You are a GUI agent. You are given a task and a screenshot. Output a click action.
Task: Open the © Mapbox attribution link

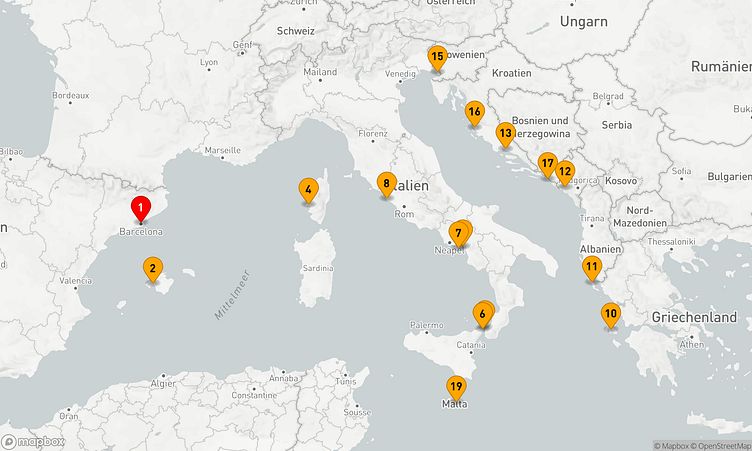coord(672,446)
